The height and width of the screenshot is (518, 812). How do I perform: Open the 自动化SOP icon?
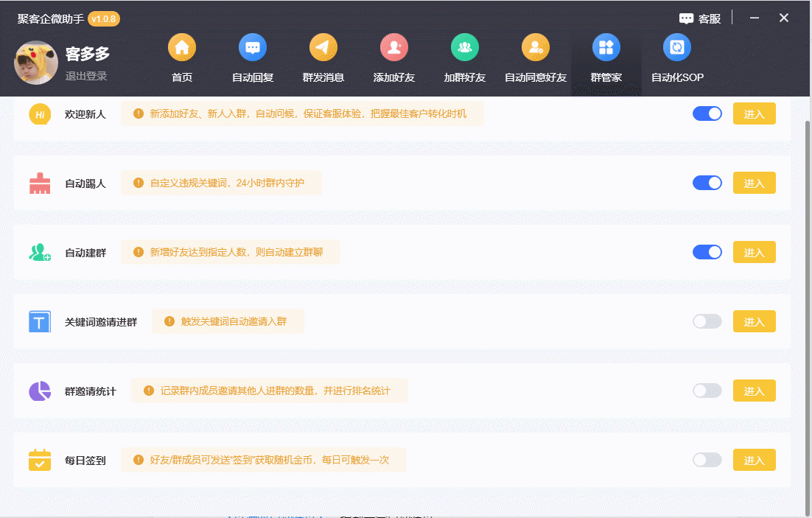[x=677, y=47]
